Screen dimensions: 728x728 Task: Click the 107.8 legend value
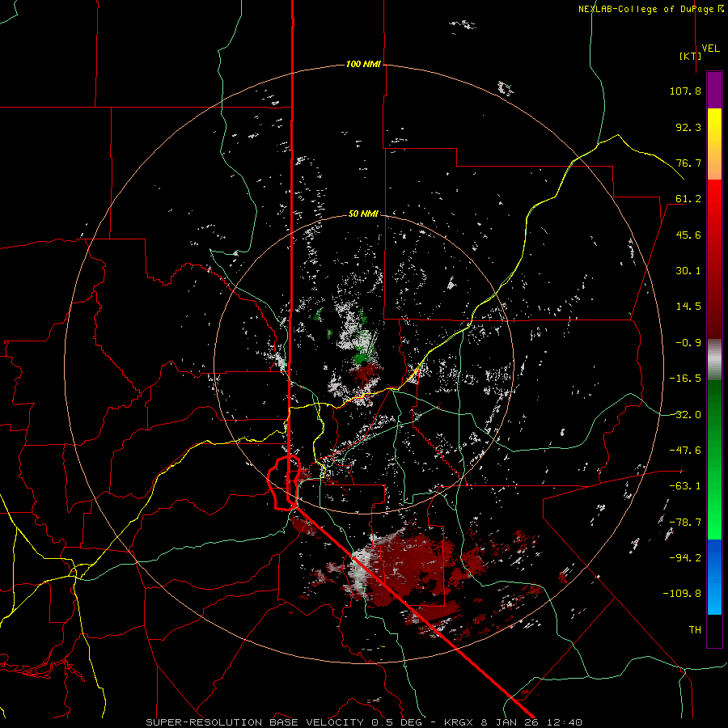(x=685, y=91)
